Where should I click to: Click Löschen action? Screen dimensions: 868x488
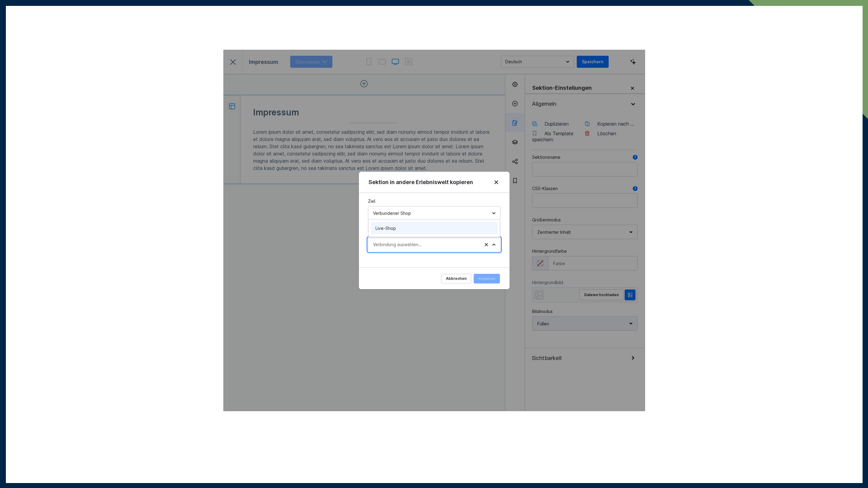point(601,134)
